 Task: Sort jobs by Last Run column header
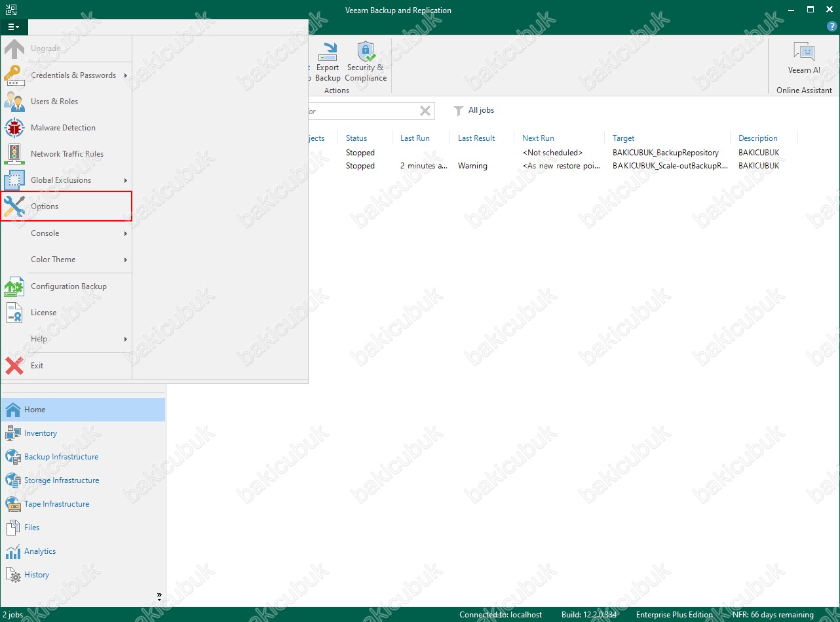pyautogui.click(x=415, y=138)
